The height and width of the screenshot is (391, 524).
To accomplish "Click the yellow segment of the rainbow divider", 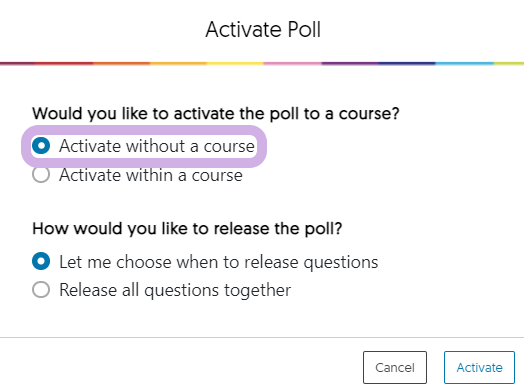I will pyautogui.click(x=235, y=63).
